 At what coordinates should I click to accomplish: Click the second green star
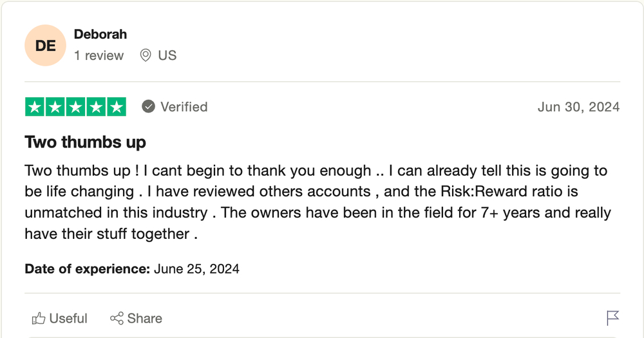(x=55, y=107)
